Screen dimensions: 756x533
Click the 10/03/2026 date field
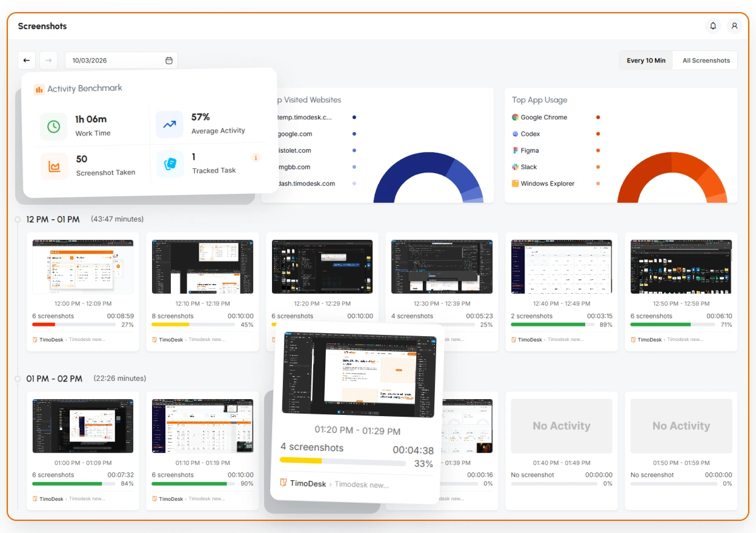(x=121, y=61)
